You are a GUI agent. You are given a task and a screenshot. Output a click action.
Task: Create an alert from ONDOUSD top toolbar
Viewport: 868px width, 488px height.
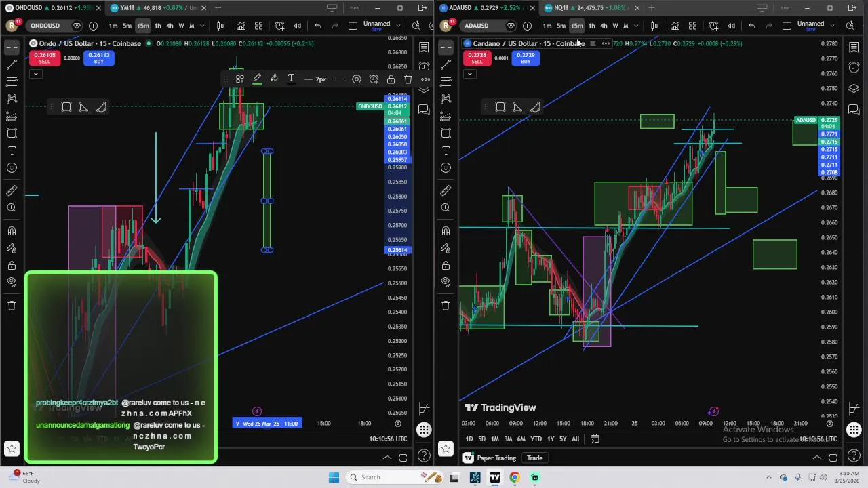coord(279,26)
